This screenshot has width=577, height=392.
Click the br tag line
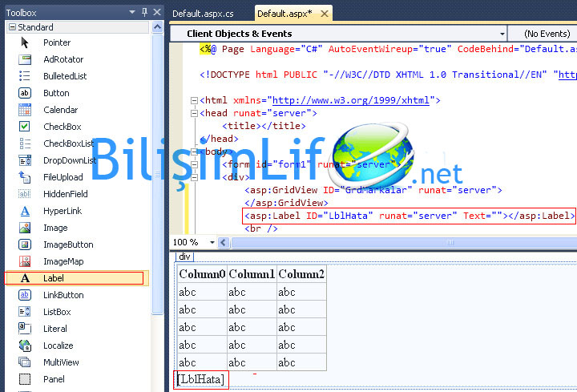[261, 228]
